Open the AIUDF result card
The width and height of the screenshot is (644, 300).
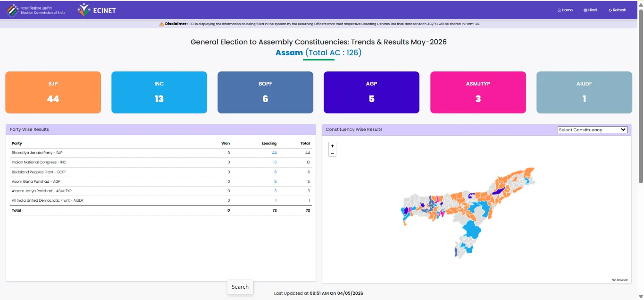pos(584,92)
